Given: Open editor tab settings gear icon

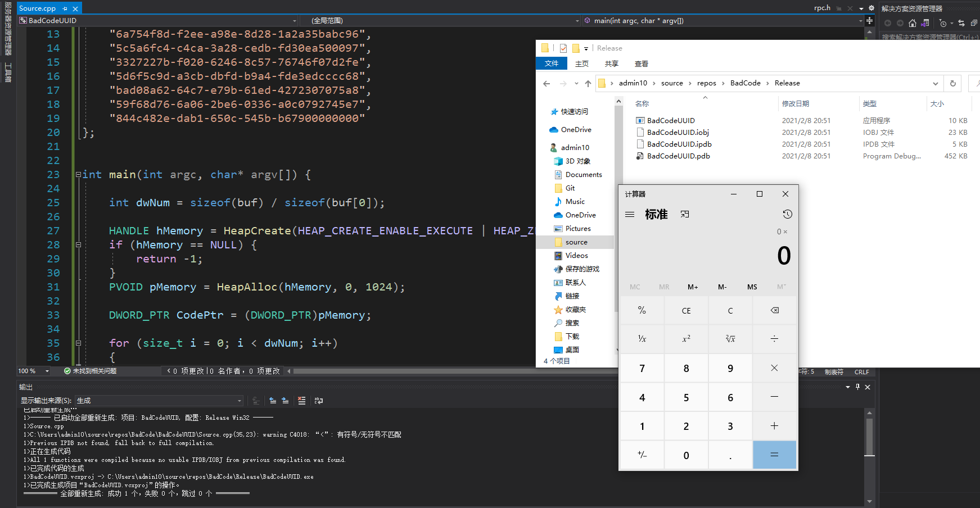Looking at the screenshot, I should coord(871,8).
